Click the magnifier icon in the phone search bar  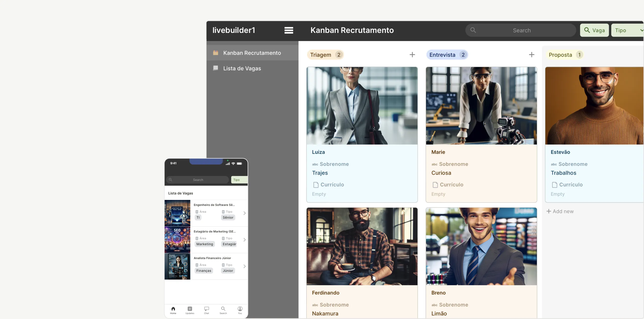coord(170,180)
